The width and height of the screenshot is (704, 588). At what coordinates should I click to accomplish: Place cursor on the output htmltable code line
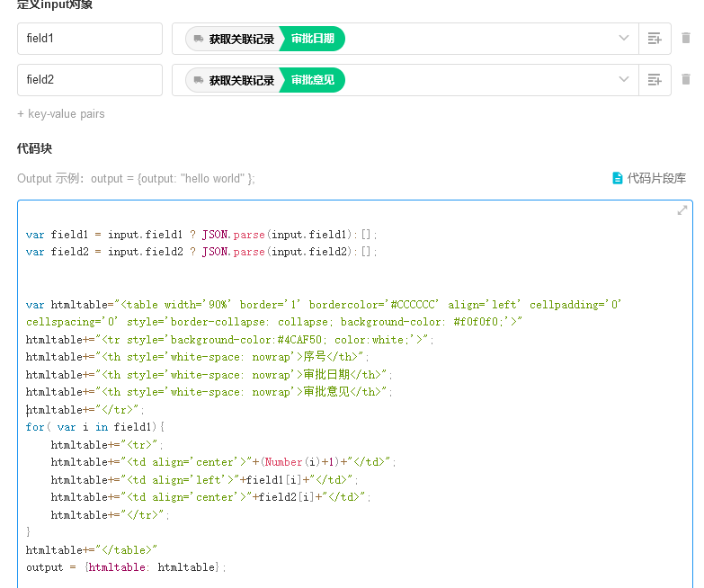(126, 567)
